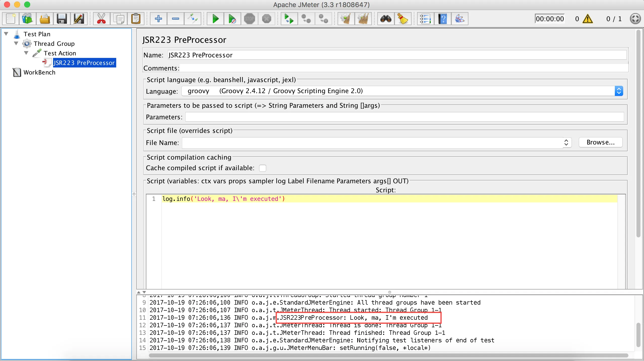
Task: Toggle Cache compiled script checkbox
Action: pyautogui.click(x=262, y=168)
